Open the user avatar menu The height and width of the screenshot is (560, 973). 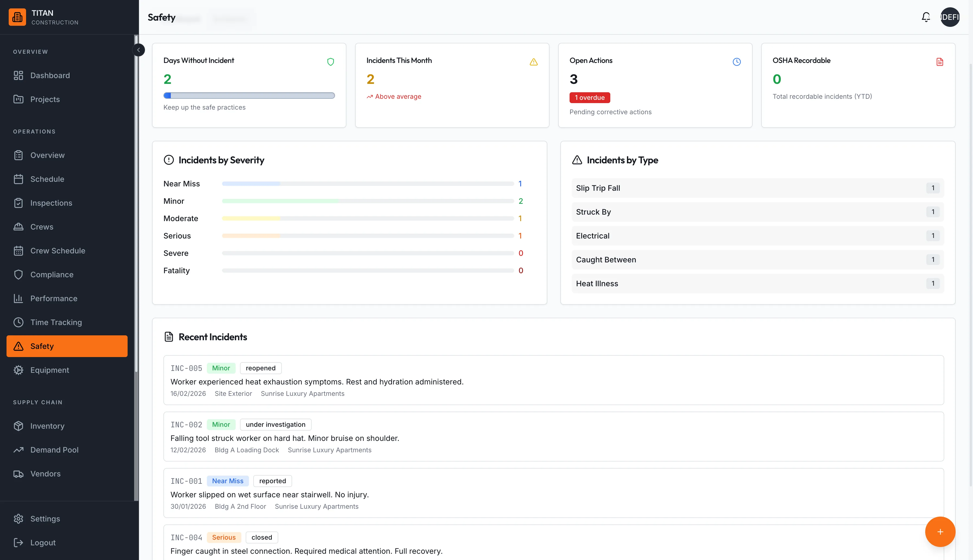click(x=950, y=17)
